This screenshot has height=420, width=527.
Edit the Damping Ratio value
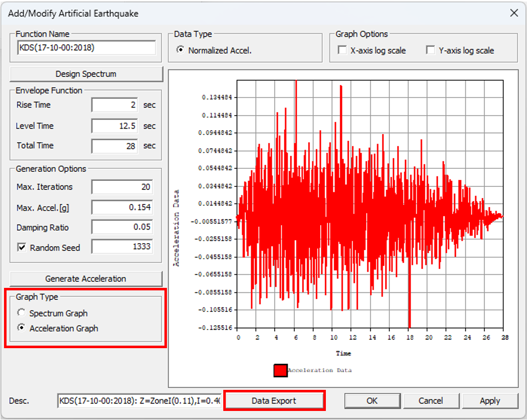click(x=122, y=227)
